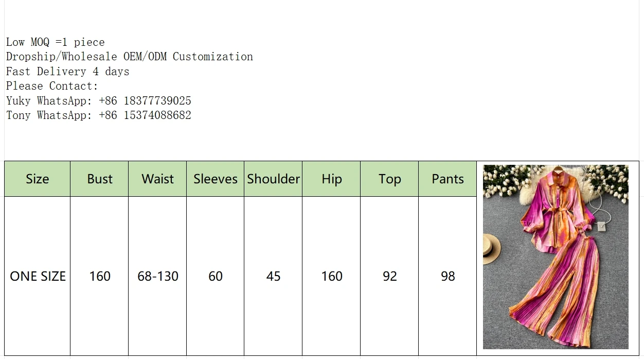Click the Fast Delivery 4 days text
Image resolution: width=644 pixels, height=359 pixels.
coord(68,72)
